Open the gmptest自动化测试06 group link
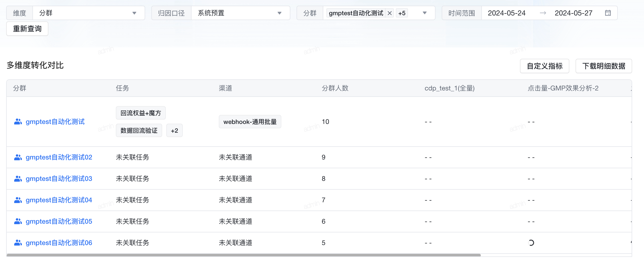Screen dimensions: 644x269 tap(59, 243)
